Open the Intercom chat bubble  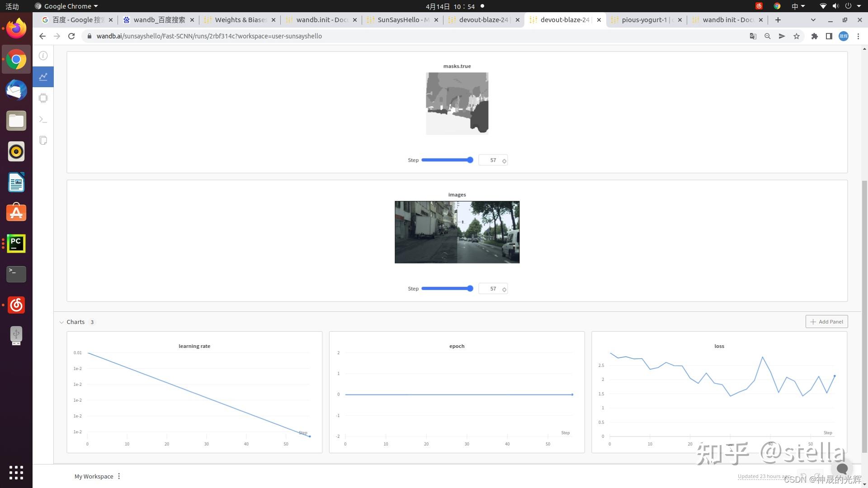(842, 469)
